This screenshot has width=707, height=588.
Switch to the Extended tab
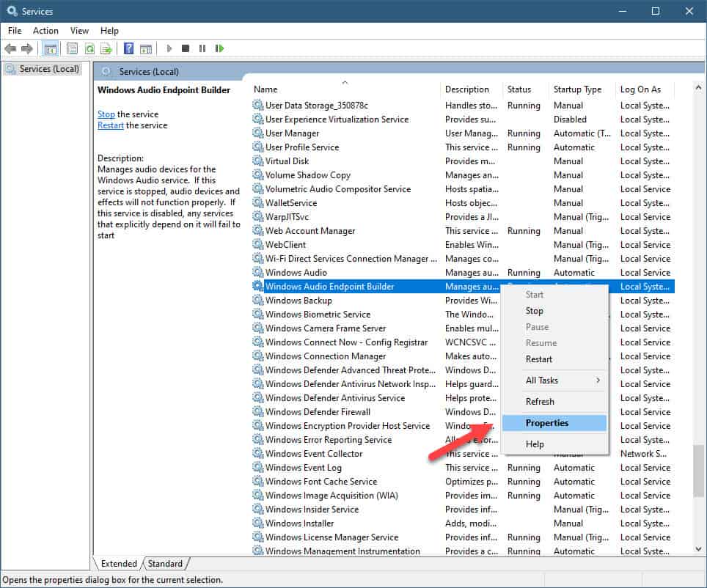click(x=119, y=564)
